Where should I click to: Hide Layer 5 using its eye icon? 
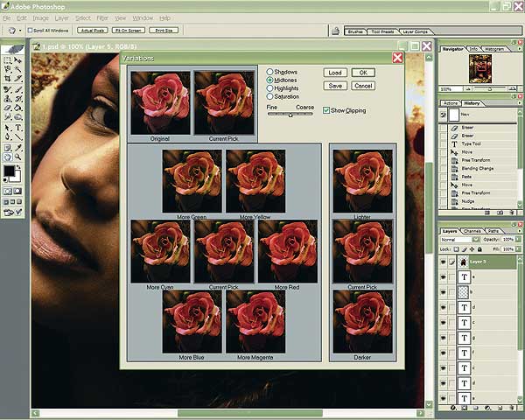click(x=444, y=261)
